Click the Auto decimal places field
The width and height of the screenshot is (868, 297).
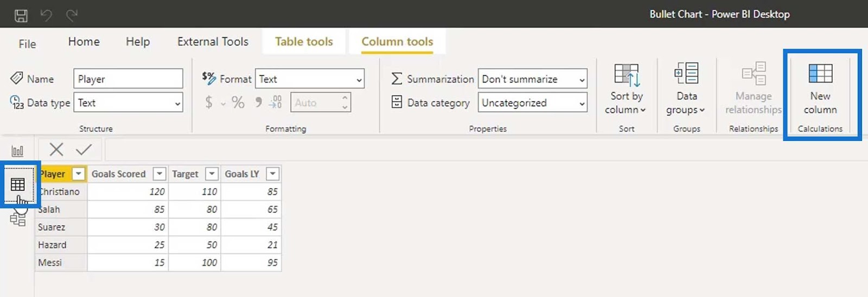(321, 102)
